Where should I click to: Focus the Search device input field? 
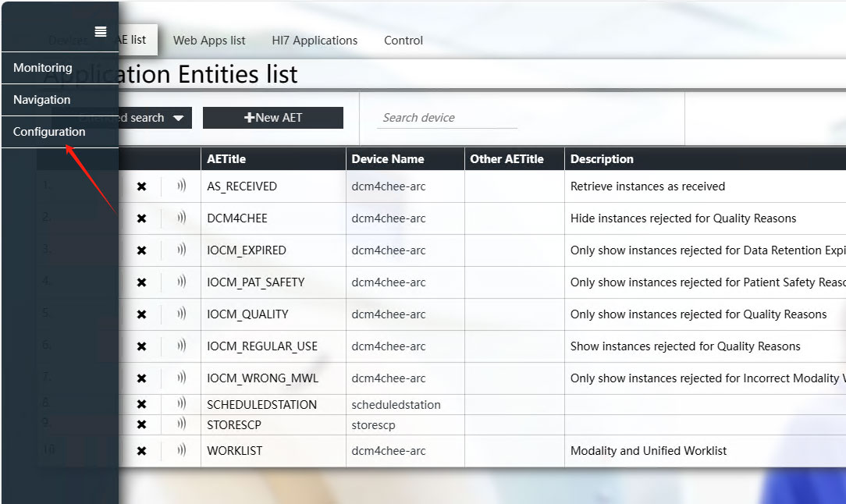point(447,118)
